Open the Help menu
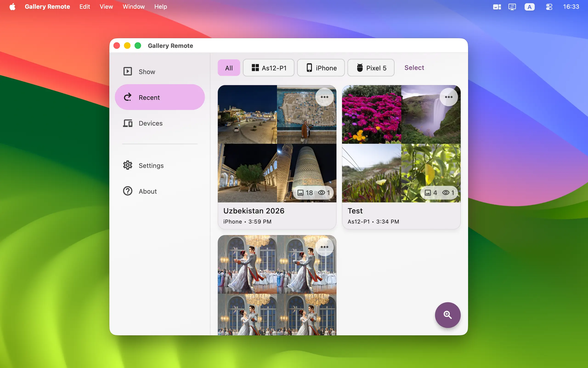The image size is (588, 368). coord(161,7)
